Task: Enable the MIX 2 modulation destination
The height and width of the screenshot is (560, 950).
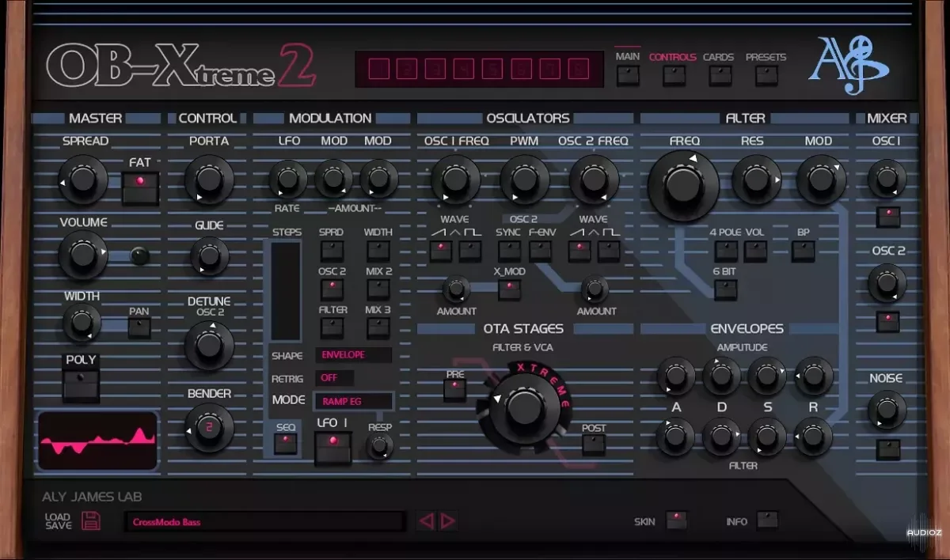Action: click(378, 290)
